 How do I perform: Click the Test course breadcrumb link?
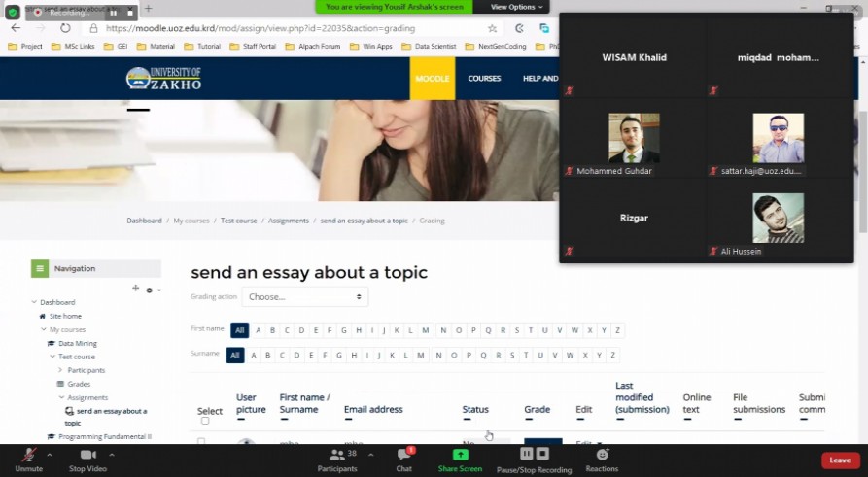[238, 221]
